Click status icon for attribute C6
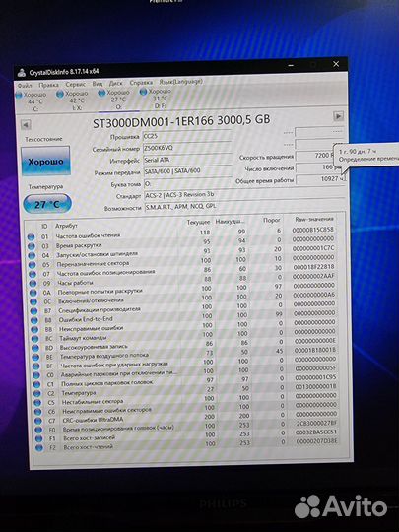 coord(37,412)
